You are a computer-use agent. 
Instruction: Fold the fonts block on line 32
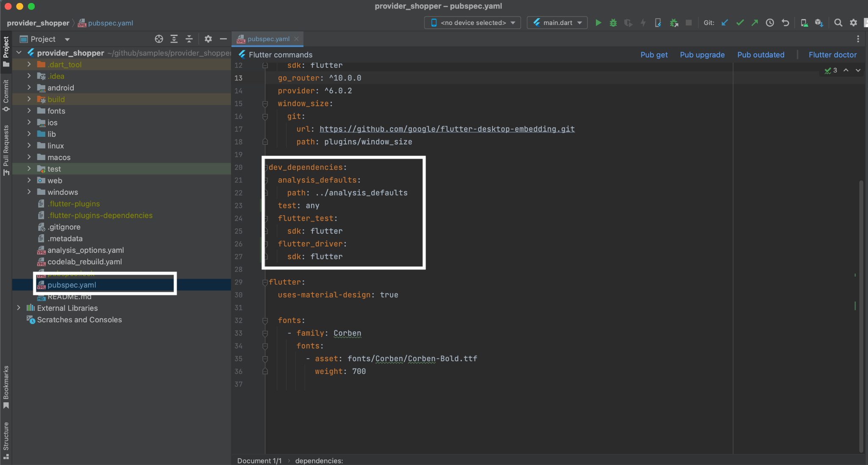pyautogui.click(x=265, y=321)
